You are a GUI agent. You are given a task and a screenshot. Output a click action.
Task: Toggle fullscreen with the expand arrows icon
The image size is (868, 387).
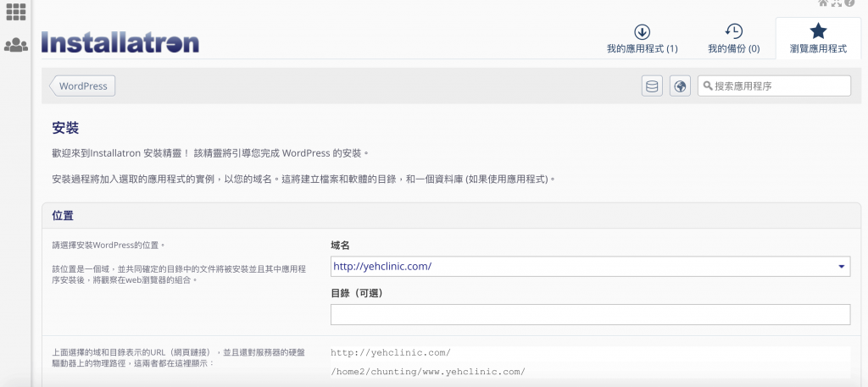(x=836, y=3)
